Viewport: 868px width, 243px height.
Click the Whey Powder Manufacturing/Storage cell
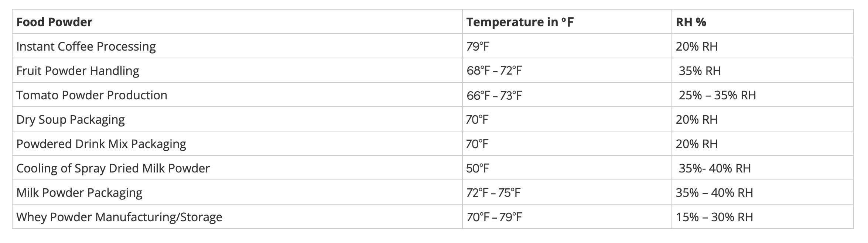[119, 217]
